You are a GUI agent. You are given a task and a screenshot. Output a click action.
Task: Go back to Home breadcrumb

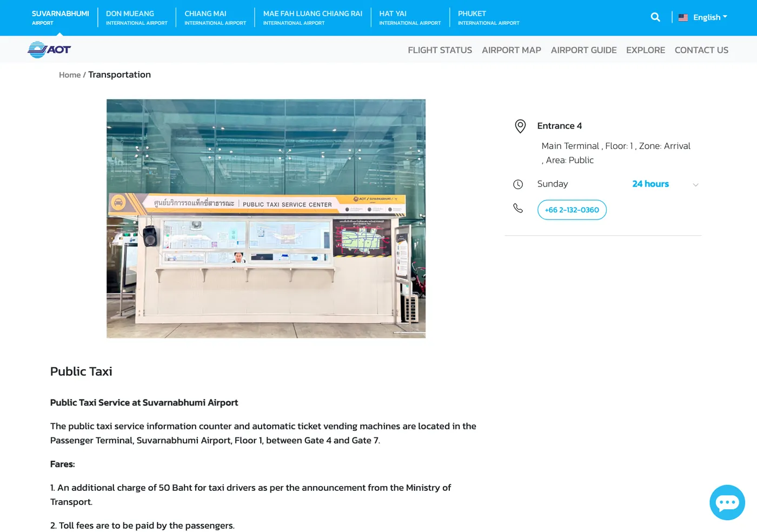tap(70, 75)
